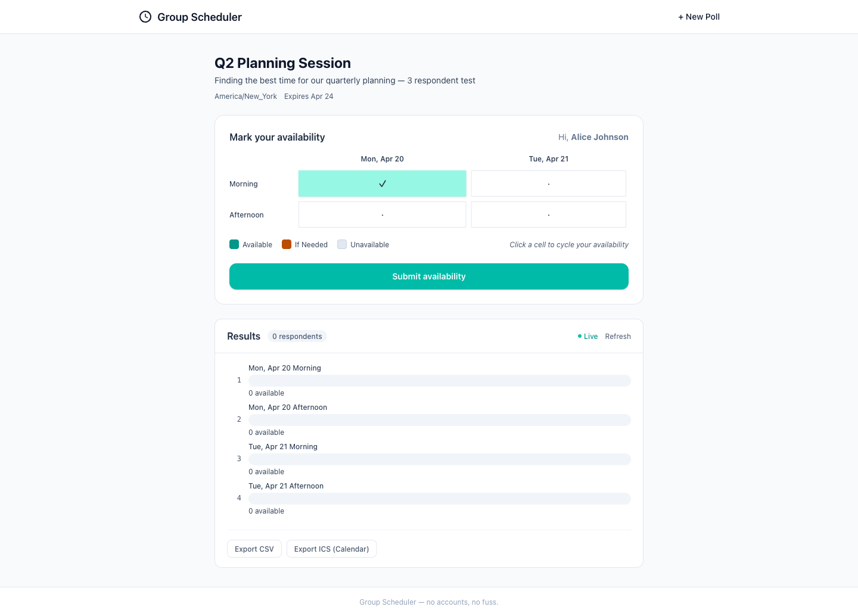This screenshot has width=858, height=616.
Task: Click the Unavailable gray legend swatch
Action: point(342,244)
